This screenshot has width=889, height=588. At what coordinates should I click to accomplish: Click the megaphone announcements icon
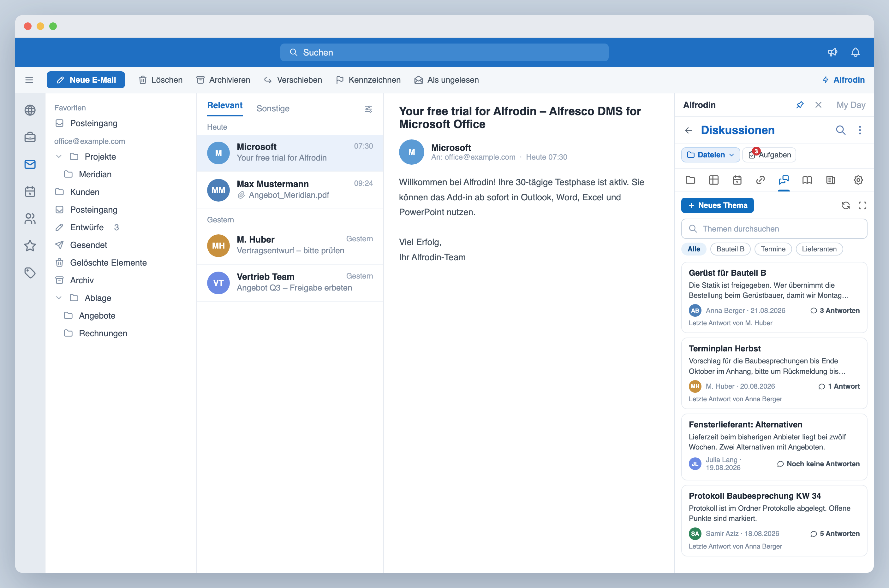(x=832, y=52)
